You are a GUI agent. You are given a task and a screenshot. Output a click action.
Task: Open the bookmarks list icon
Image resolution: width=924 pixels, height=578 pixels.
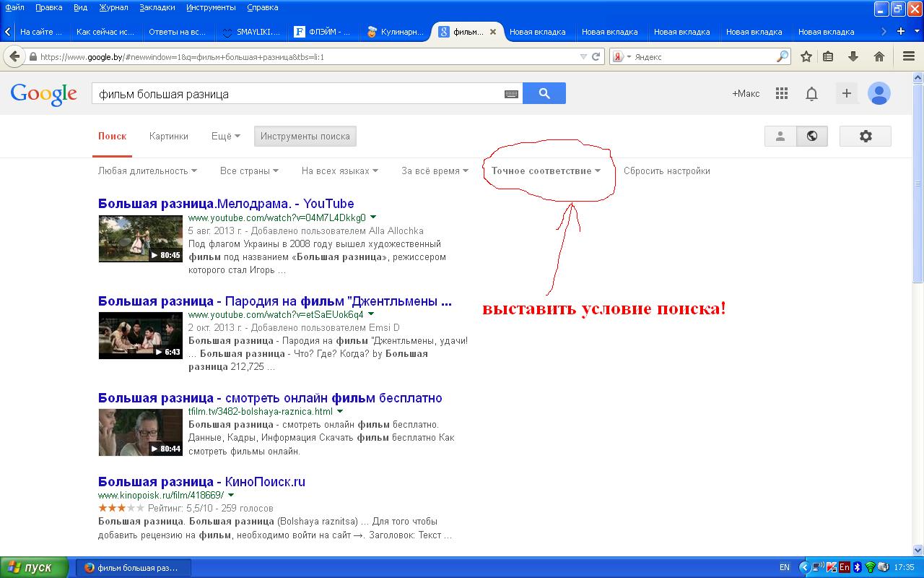[x=828, y=56]
